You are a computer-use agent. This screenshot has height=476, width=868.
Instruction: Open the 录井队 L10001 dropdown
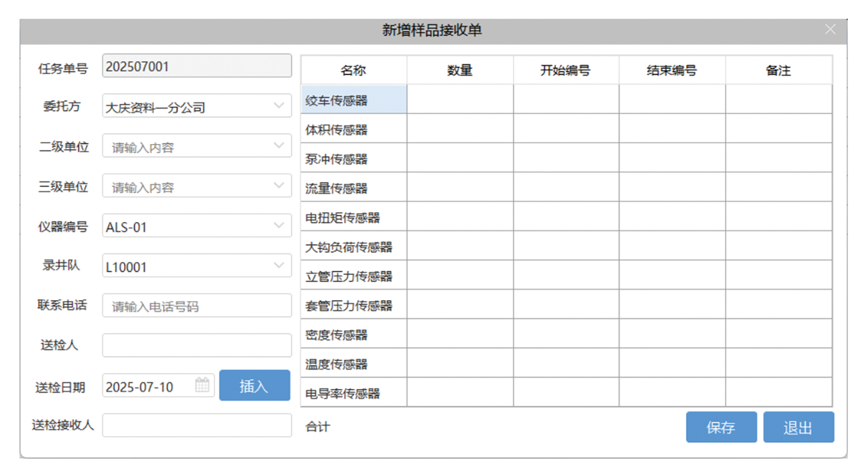click(x=279, y=266)
